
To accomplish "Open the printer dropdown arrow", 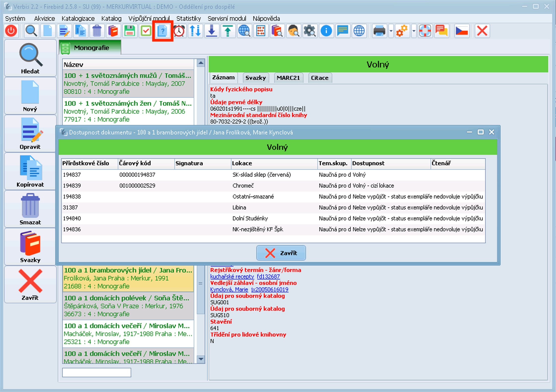I will coord(391,31).
